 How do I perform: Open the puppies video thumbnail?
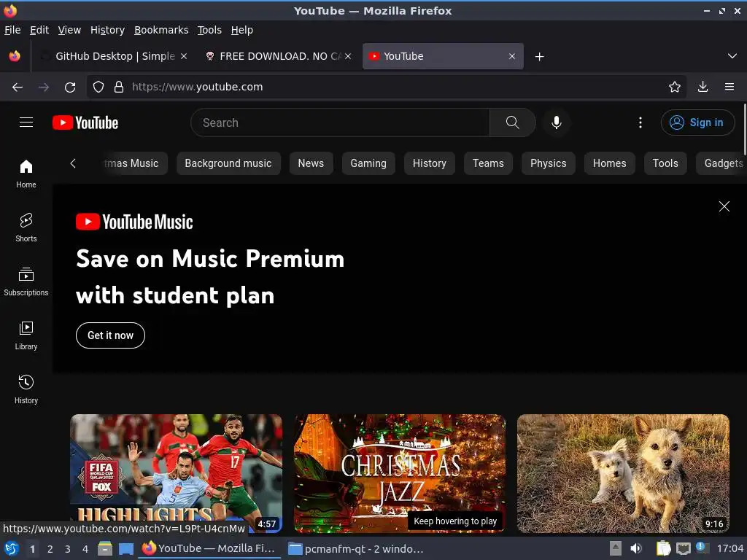623,472
